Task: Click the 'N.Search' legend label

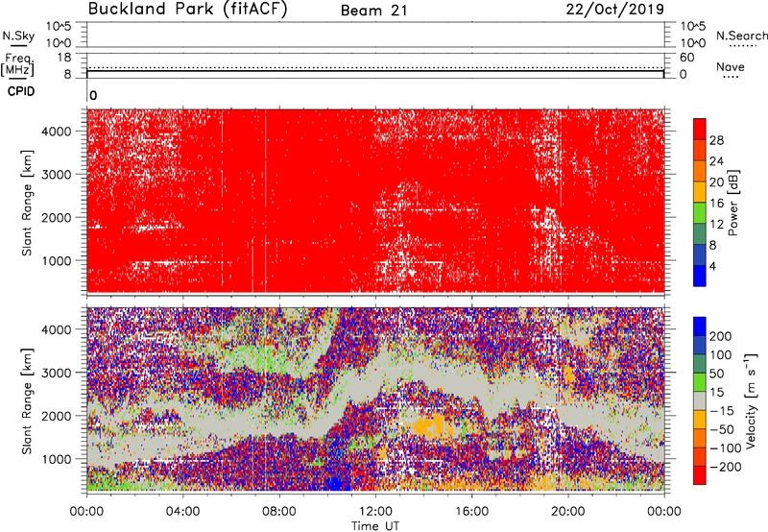Action: pyautogui.click(x=741, y=36)
